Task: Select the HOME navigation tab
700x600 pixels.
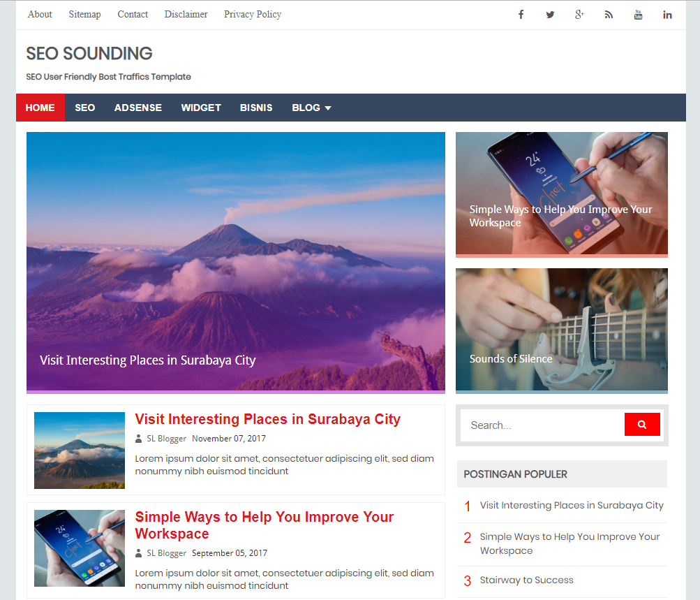Action: [40, 108]
